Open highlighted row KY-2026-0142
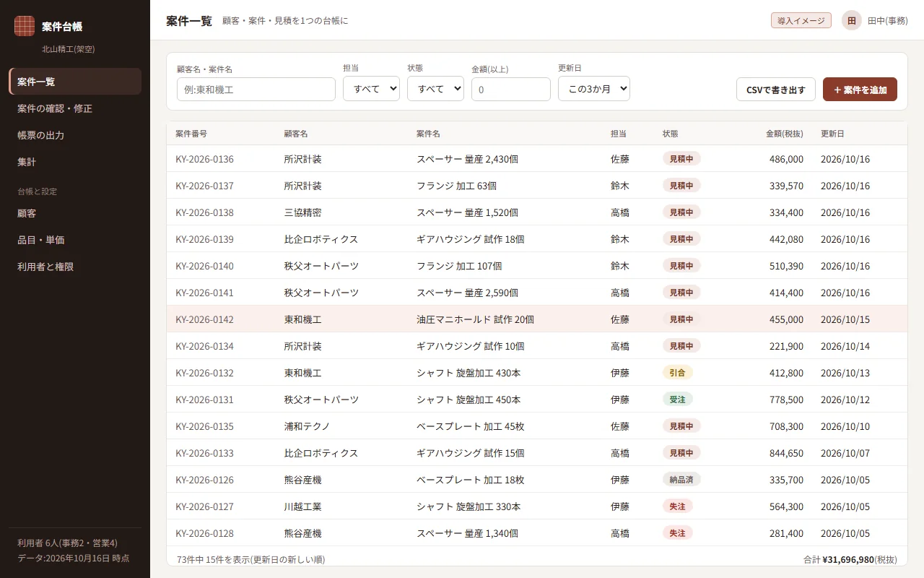The width and height of the screenshot is (924, 578). pos(537,319)
